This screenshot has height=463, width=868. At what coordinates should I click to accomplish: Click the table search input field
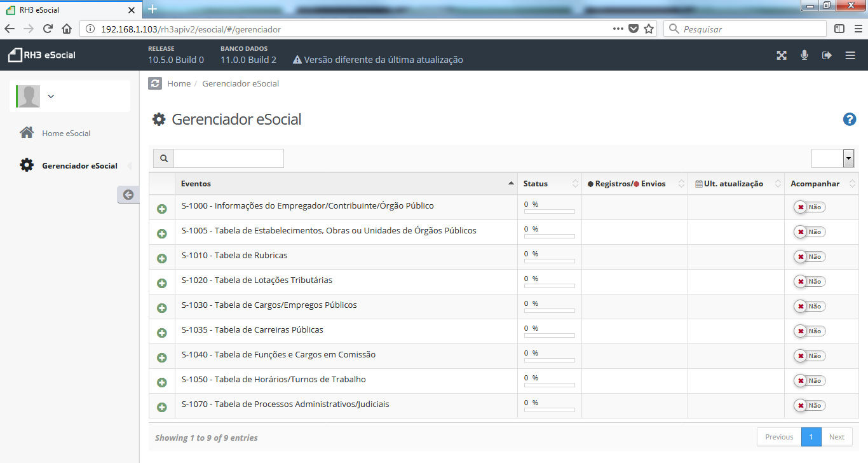[229, 158]
